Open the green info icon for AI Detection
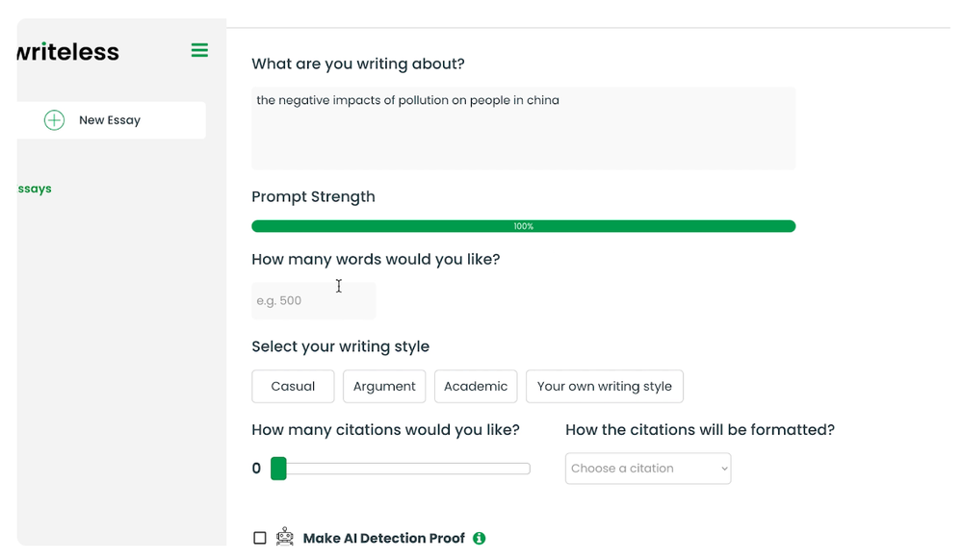Image resolution: width=963 pixels, height=560 pixels. click(479, 538)
